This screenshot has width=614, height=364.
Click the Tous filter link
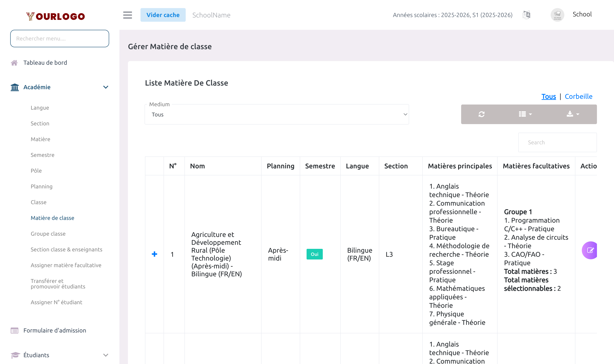(x=548, y=96)
